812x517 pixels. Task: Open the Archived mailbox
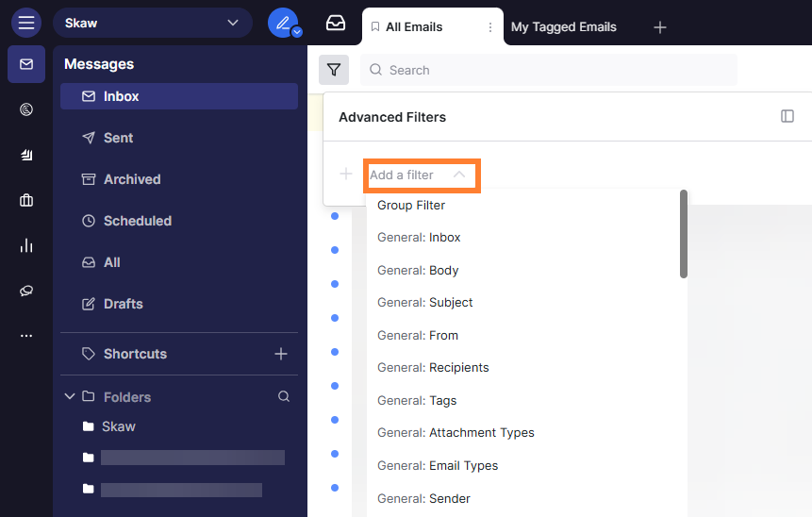coord(132,179)
